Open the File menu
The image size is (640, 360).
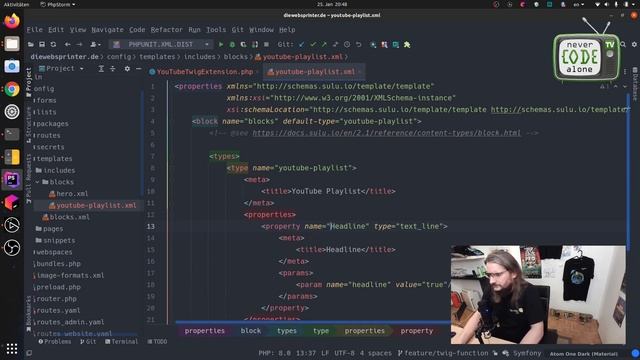pos(35,30)
